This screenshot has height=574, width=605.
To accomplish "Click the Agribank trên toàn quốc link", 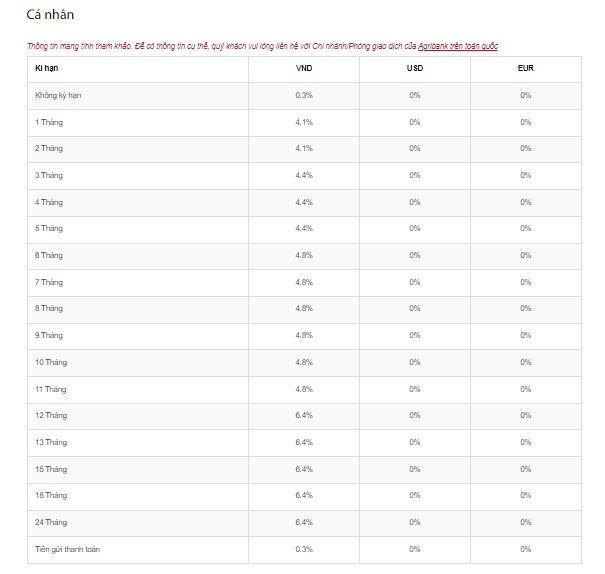I will coord(458,47).
